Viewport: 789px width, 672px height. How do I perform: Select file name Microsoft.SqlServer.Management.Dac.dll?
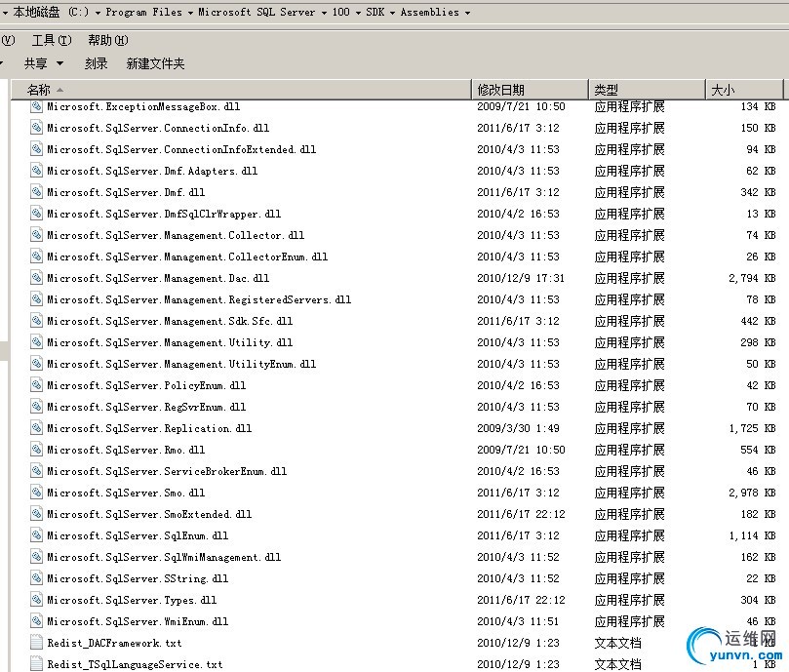(x=158, y=278)
